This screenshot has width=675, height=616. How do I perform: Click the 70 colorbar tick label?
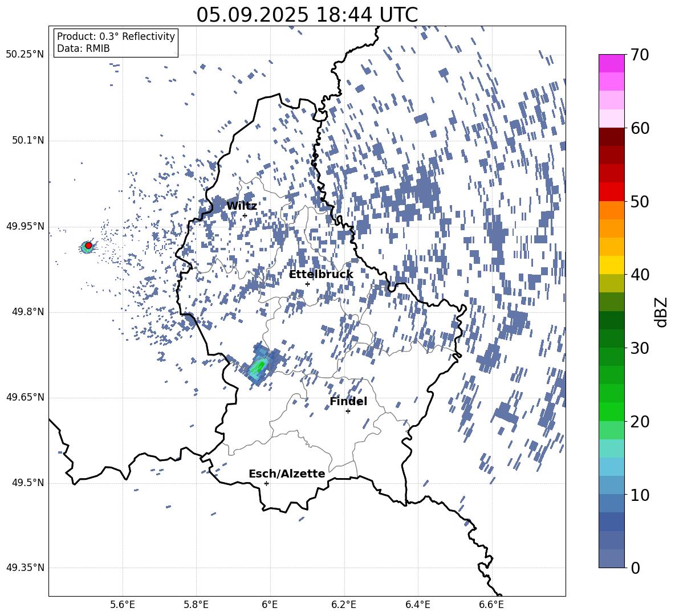pos(640,55)
